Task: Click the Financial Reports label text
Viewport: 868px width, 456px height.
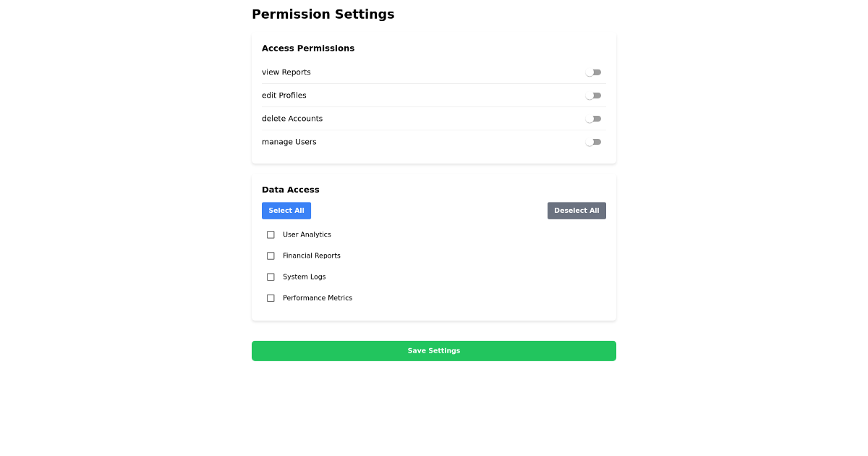Action: [x=312, y=256]
